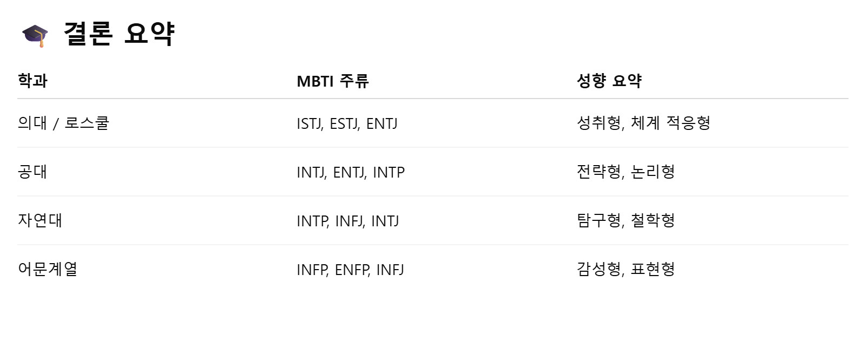Click the word 요약 in the title
The width and height of the screenshot is (868, 340).
point(149,34)
